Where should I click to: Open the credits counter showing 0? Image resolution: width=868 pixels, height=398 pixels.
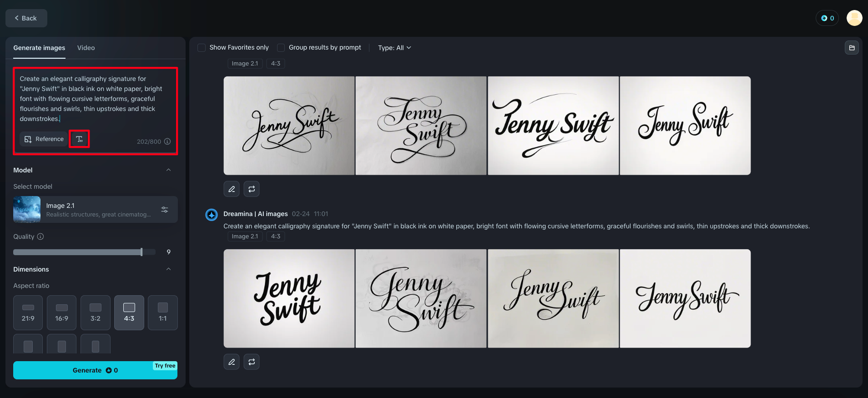(827, 18)
